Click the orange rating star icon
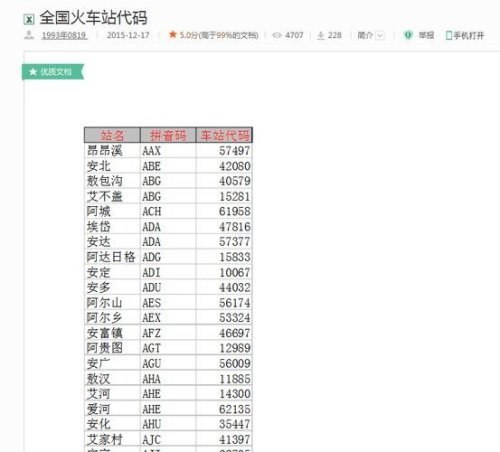500x452 pixels. point(173,34)
